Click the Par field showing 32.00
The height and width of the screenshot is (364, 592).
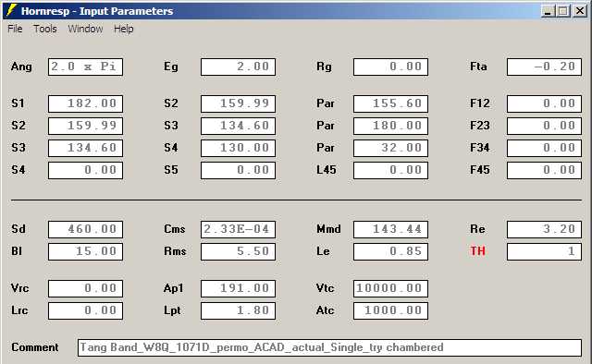390,148
